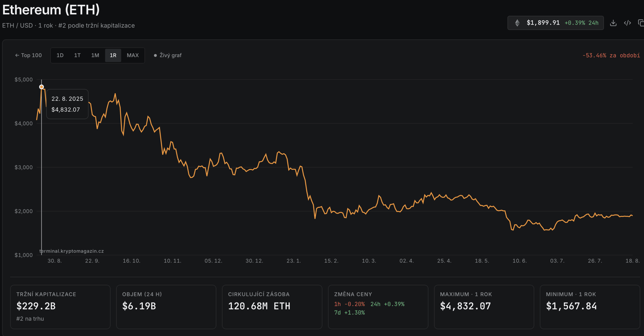Click the 10. 3. date axis label
The height and width of the screenshot is (336, 644).
point(369,261)
